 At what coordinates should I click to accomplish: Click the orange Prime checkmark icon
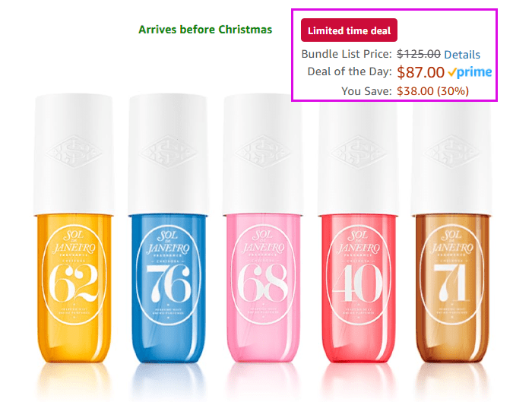pyautogui.click(x=451, y=72)
